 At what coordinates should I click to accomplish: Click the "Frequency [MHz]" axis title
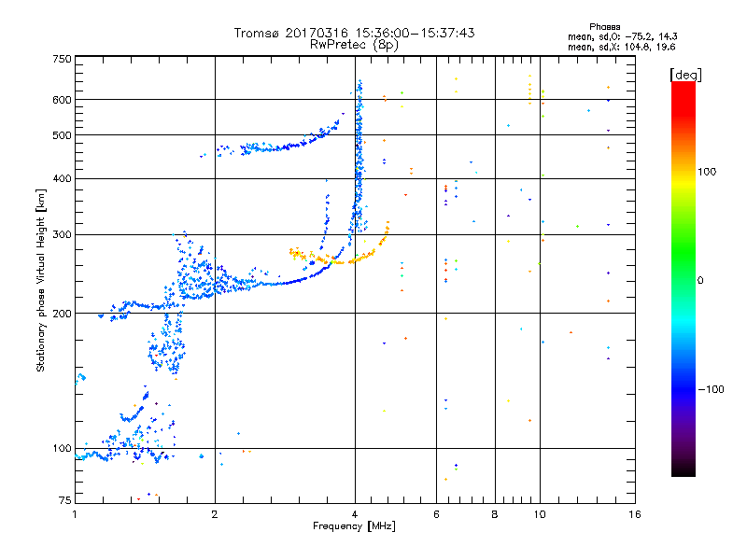[354, 526]
